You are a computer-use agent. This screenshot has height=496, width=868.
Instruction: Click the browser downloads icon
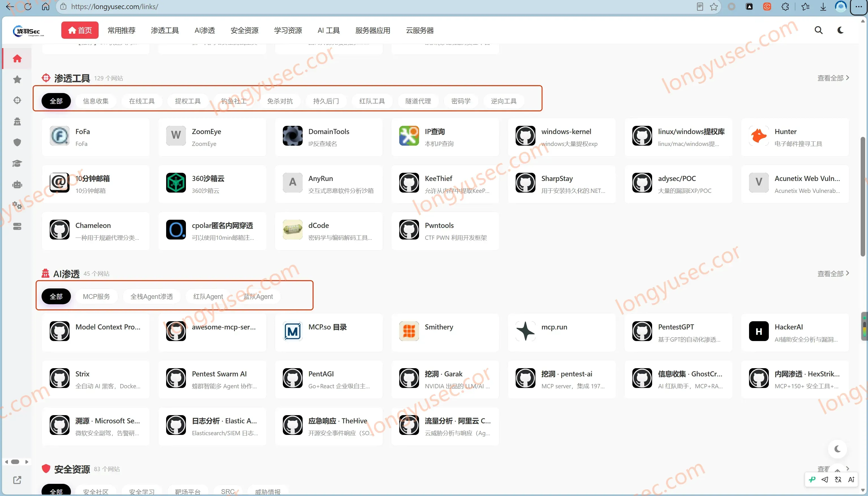click(x=823, y=7)
